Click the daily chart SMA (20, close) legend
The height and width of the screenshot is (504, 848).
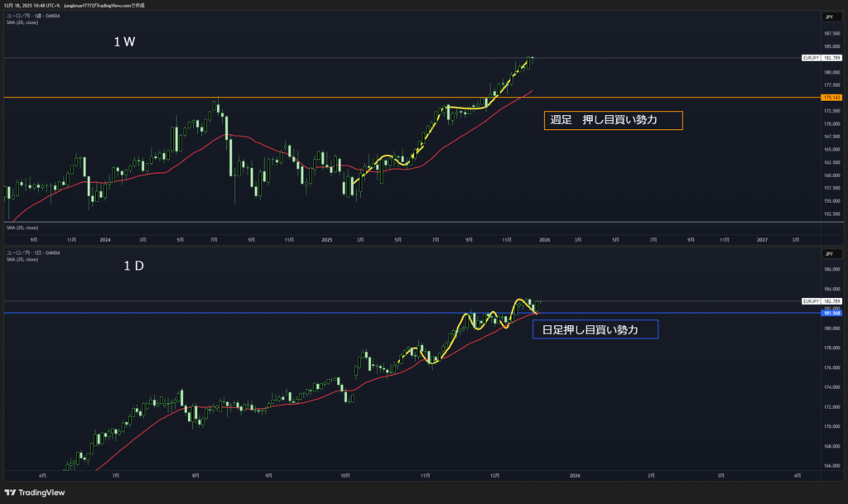[x=22, y=259]
